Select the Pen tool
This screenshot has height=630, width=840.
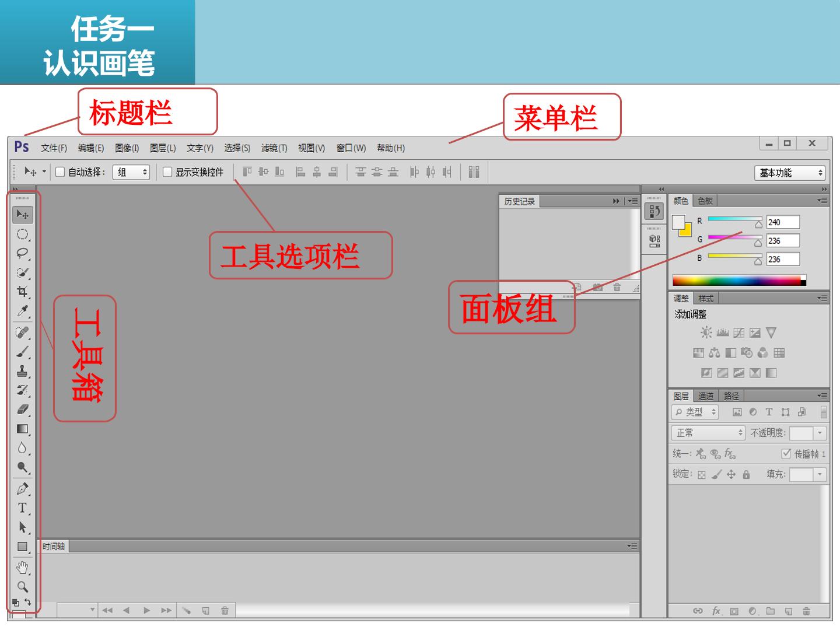tap(22, 489)
